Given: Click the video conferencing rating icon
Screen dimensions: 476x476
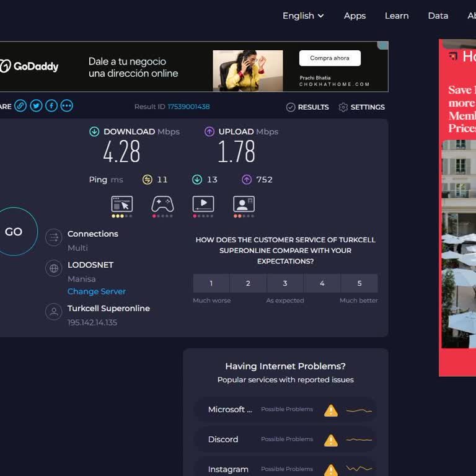Looking at the screenshot, I should pyautogui.click(x=244, y=204).
